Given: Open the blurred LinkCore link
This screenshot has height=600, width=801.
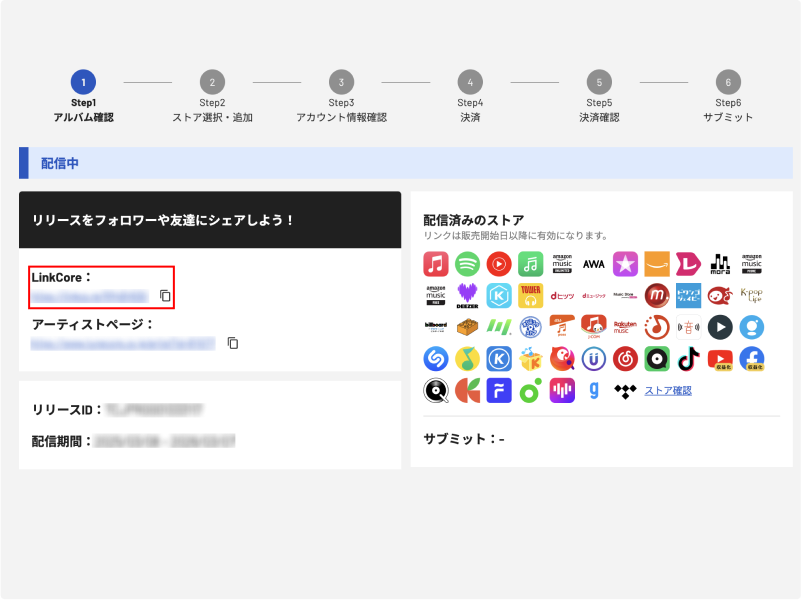Looking at the screenshot, I should click(90, 296).
